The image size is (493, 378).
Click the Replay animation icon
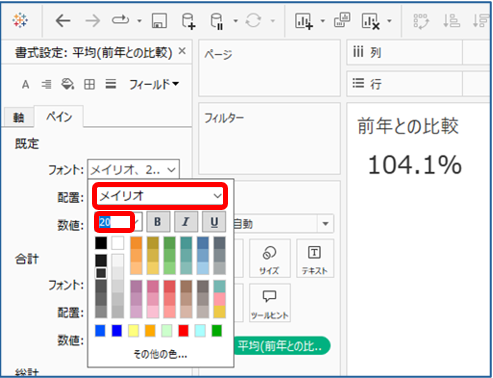click(120, 20)
